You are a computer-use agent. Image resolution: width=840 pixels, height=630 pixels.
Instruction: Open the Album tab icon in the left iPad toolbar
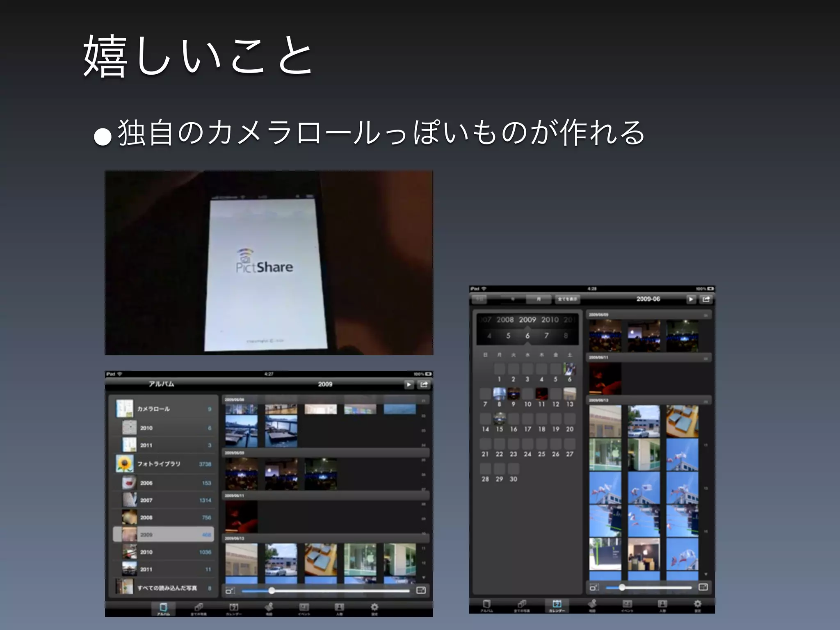click(x=163, y=608)
